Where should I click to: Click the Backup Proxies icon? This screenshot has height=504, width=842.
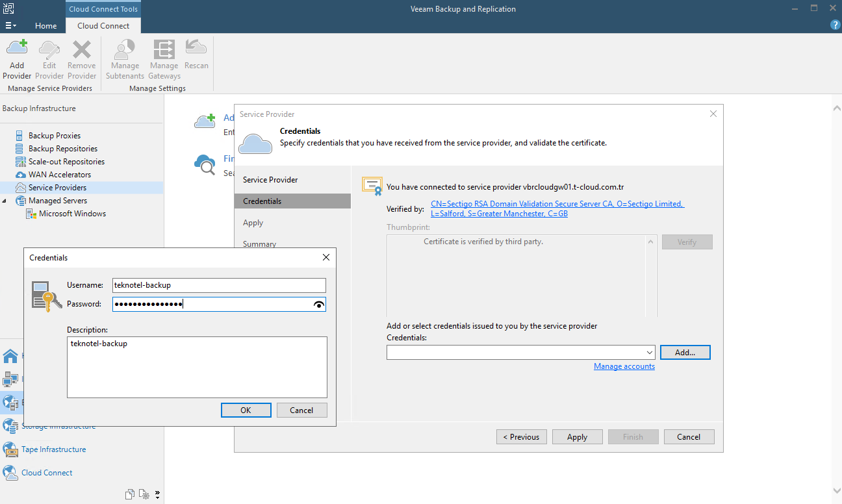click(20, 136)
